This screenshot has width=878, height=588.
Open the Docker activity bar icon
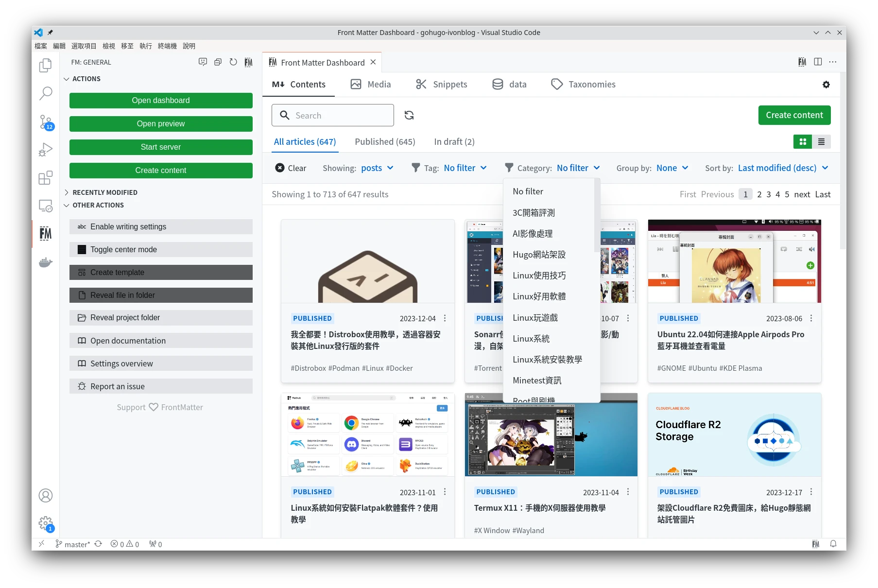[45, 263]
